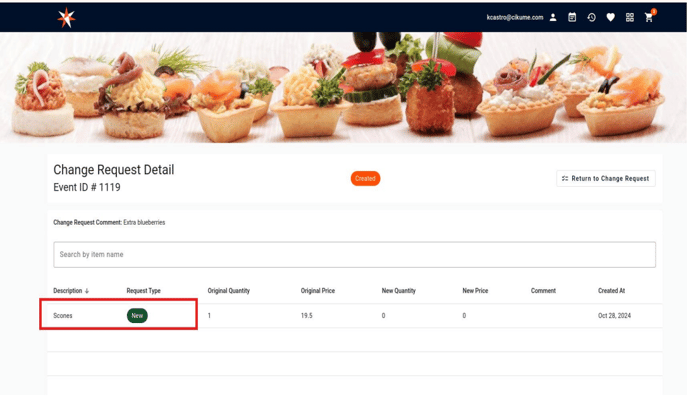Click the Event ID # 1119 text
The height and width of the screenshot is (414, 688).
(87, 187)
